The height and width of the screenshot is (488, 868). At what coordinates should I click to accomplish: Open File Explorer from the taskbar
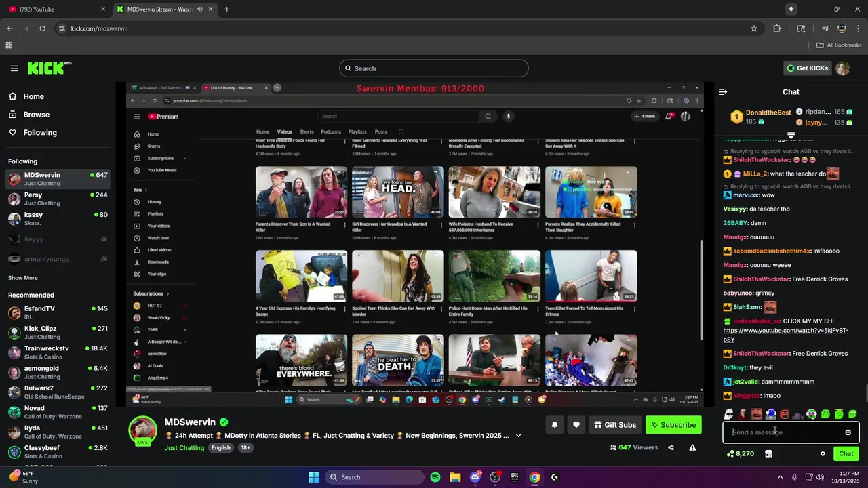(455, 477)
